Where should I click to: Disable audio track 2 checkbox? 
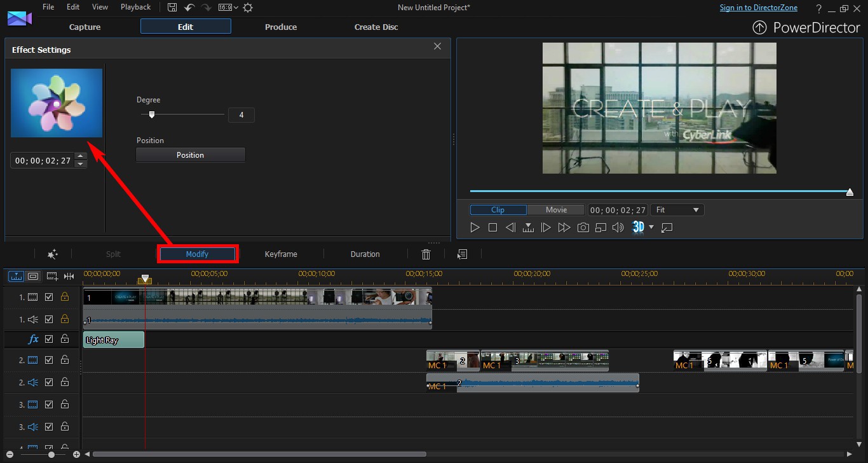(x=49, y=382)
